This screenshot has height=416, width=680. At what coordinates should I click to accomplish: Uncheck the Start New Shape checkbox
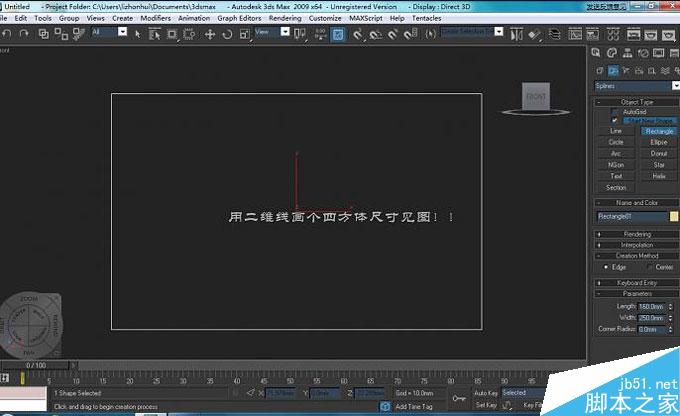tap(615, 120)
